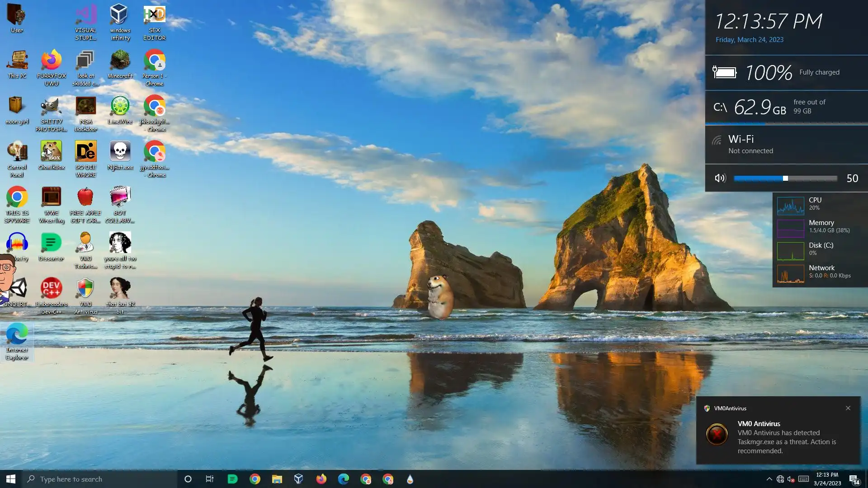Select the LimeWire desktop shortcut
The height and width of the screenshot is (488, 868).
[120, 107]
